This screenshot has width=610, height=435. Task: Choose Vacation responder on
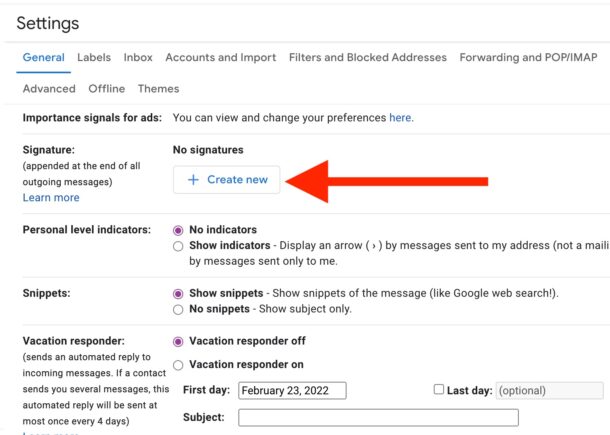[x=178, y=365]
